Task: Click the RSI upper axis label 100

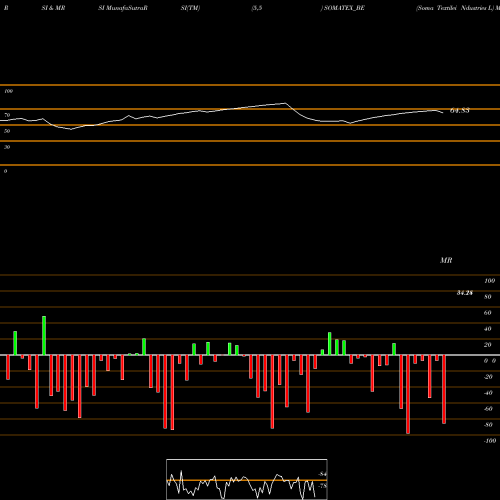Action: 8,91
